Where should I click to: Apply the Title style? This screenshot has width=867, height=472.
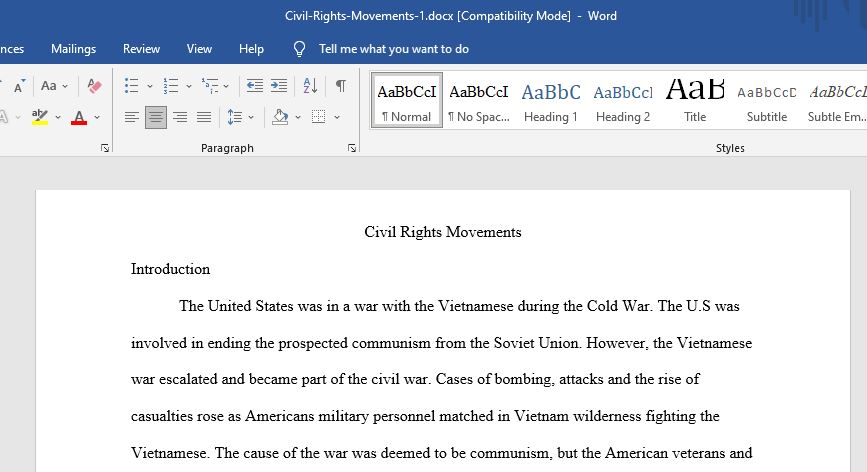694,101
